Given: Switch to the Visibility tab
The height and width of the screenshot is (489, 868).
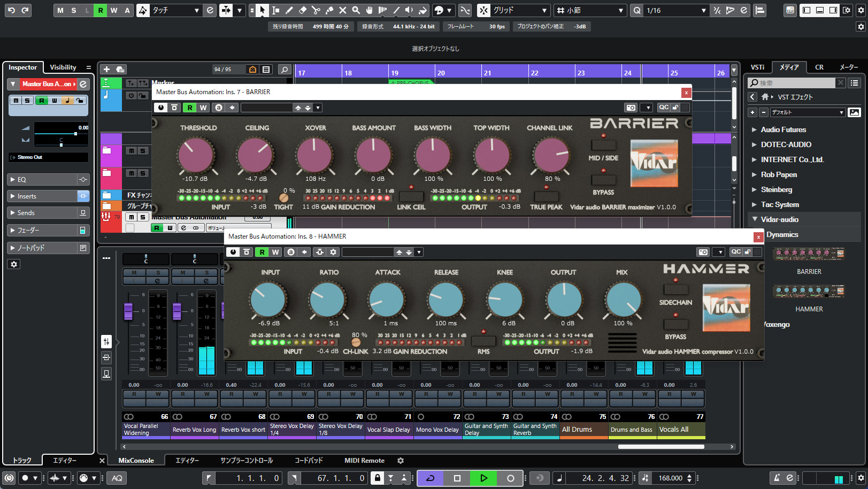Looking at the screenshot, I should tap(63, 67).
